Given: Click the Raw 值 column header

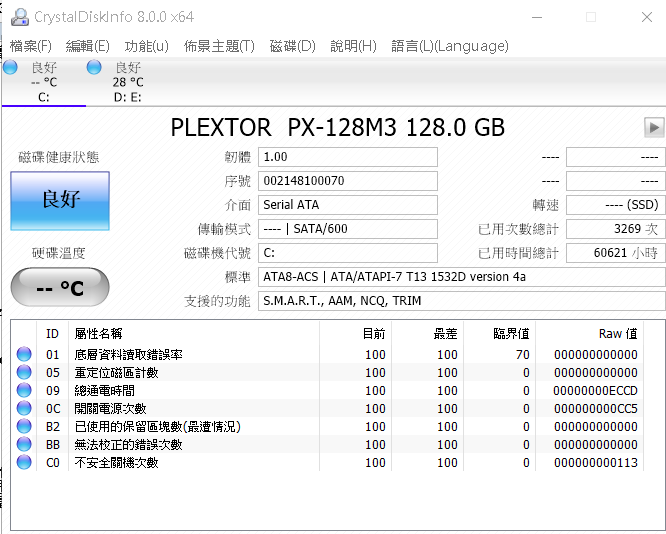Looking at the screenshot, I should point(618,334).
